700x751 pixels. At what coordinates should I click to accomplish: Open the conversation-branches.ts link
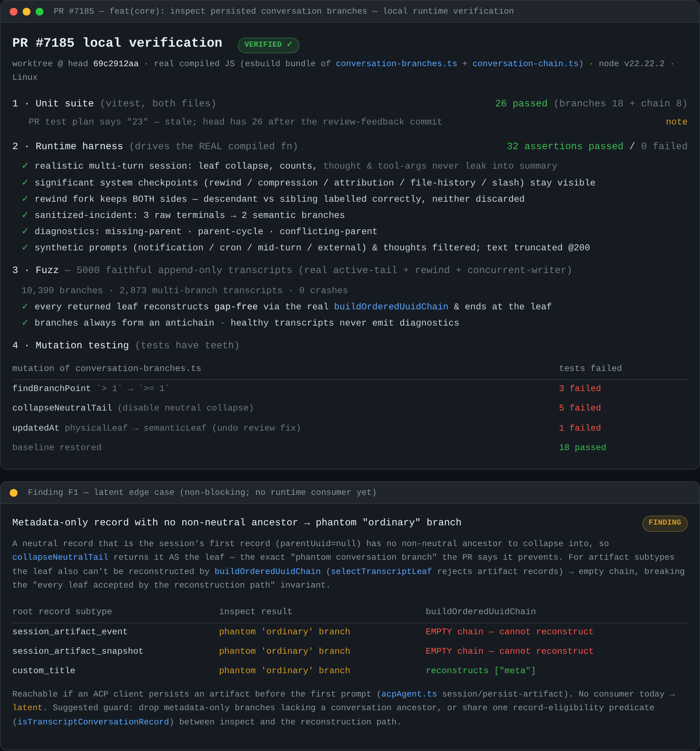396,64
